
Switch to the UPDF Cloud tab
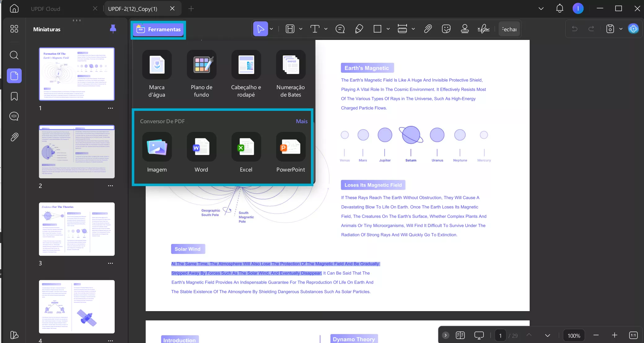click(x=45, y=8)
